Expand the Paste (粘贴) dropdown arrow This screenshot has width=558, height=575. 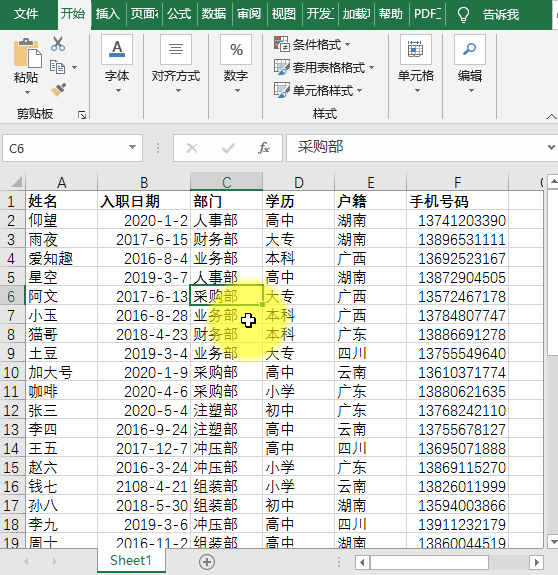tap(27, 93)
